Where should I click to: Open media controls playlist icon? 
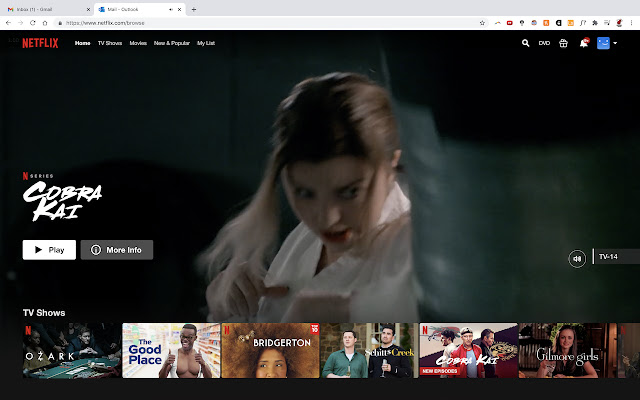607,23
